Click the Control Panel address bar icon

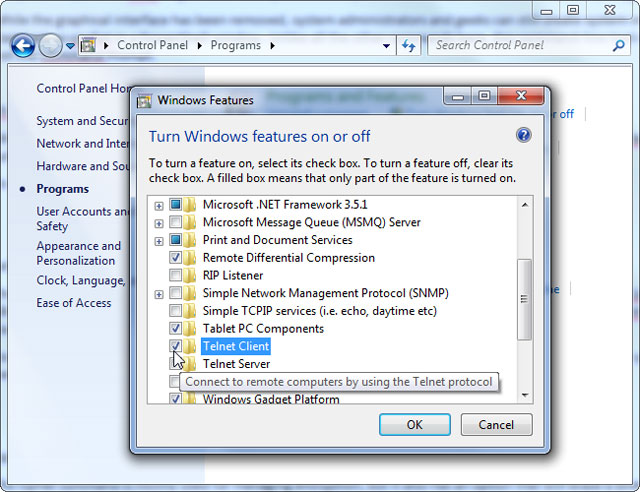tap(88, 45)
